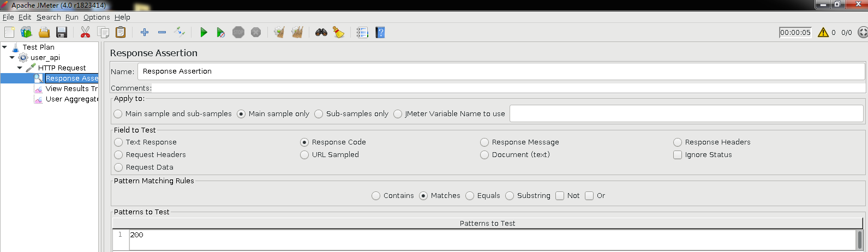Expand all tree nodes with plus icon

tap(145, 33)
